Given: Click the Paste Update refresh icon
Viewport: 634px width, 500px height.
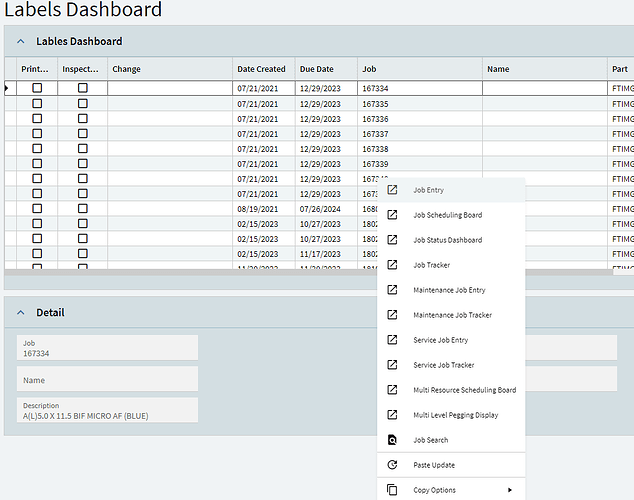Looking at the screenshot, I should coord(392,465).
